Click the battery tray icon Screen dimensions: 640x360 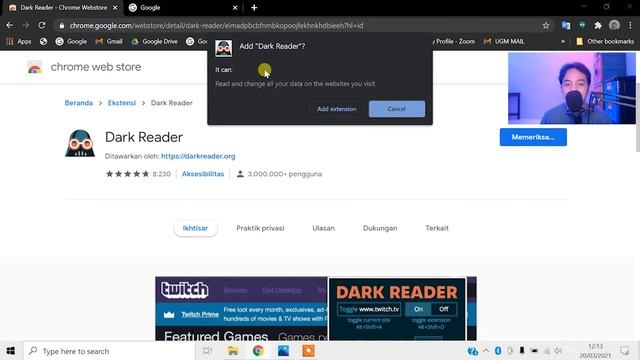pos(534,351)
